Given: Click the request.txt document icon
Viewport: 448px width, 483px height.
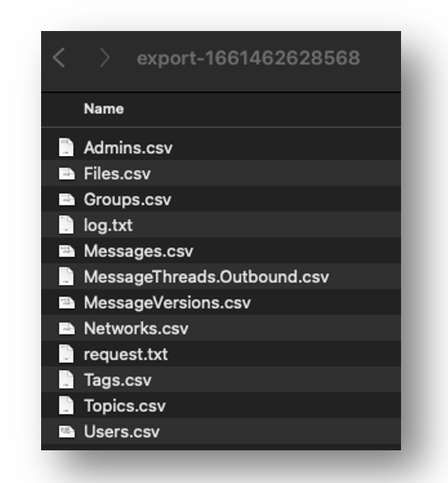Looking at the screenshot, I should point(66,354).
